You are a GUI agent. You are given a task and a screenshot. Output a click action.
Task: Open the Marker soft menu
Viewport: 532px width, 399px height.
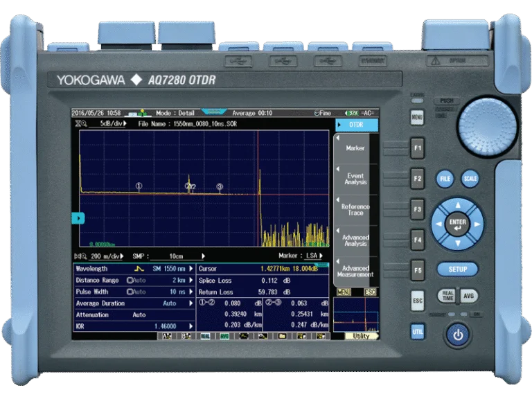[355, 148]
